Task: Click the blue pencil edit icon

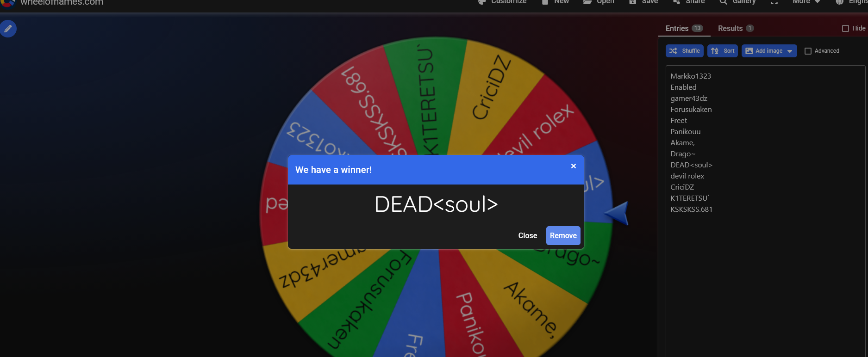Action: click(8, 29)
